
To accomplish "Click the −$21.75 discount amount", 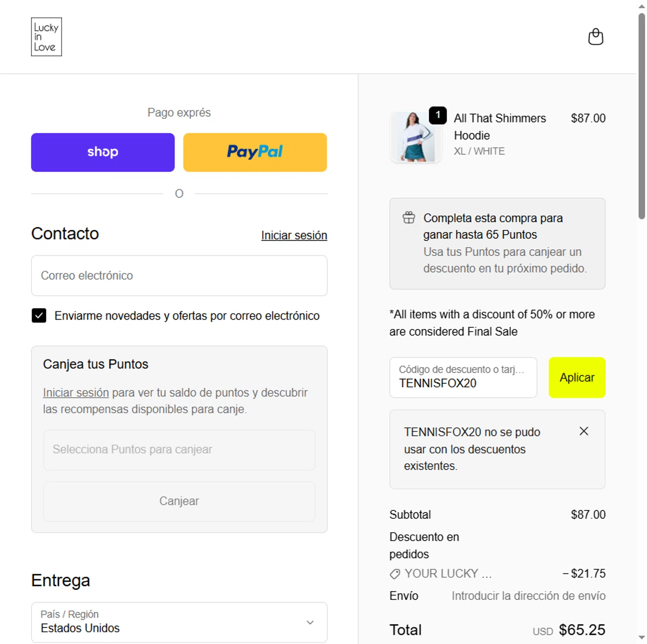I will 584,574.
